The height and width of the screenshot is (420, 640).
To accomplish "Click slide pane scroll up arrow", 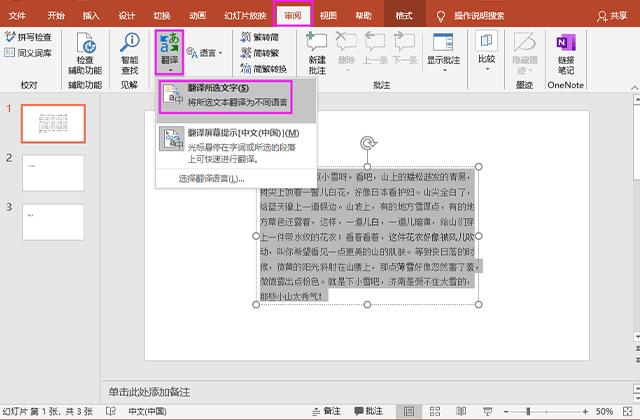I will (x=636, y=99).
